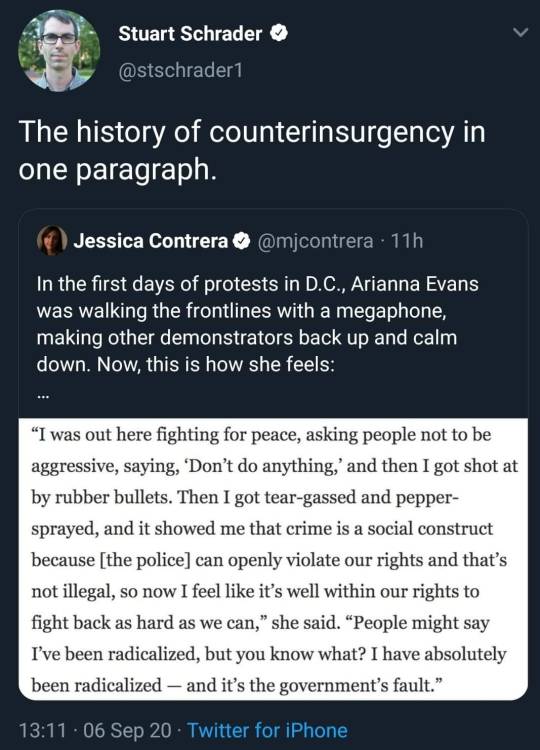Open the @mjcontrera handle

[315, 241]
